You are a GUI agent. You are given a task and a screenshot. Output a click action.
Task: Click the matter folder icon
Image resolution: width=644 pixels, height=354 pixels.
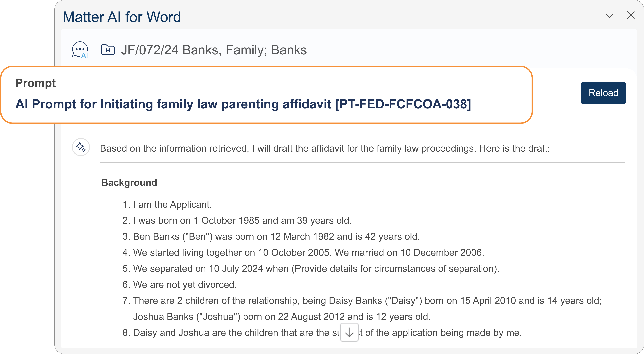click(108, 50)
